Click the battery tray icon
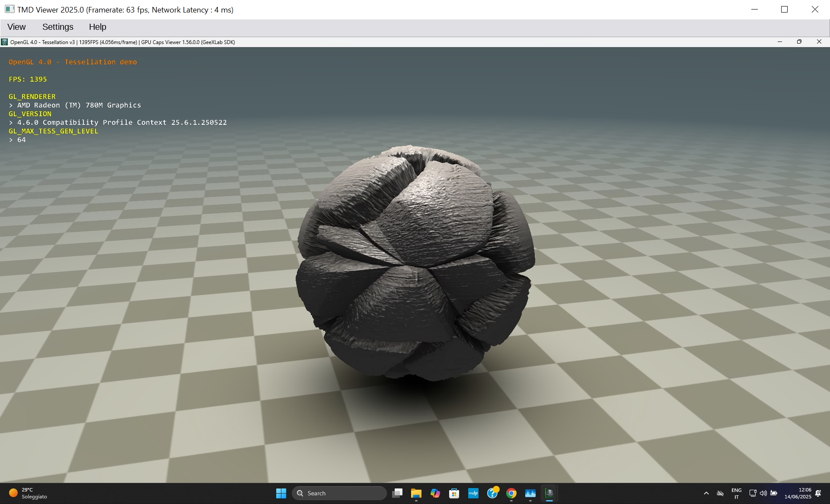Screen dimensions: 830x504 pyautogui.click(x=774, y=493)
